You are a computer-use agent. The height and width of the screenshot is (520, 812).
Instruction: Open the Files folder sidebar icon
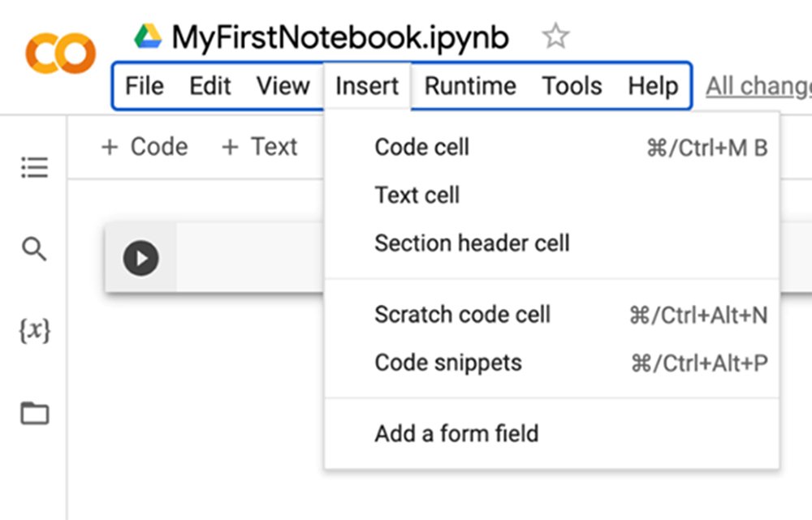[x=34, y=413]
